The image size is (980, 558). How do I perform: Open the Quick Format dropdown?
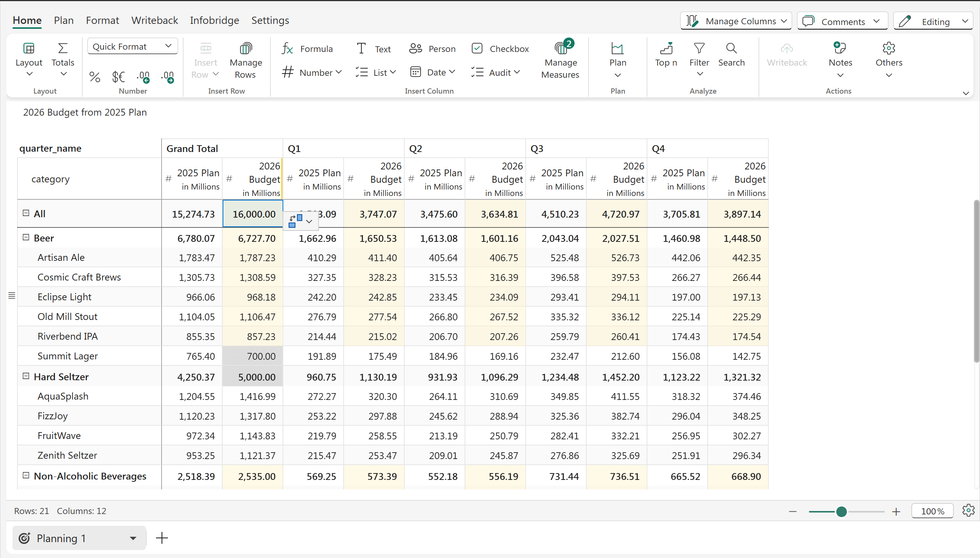[132, 46]
